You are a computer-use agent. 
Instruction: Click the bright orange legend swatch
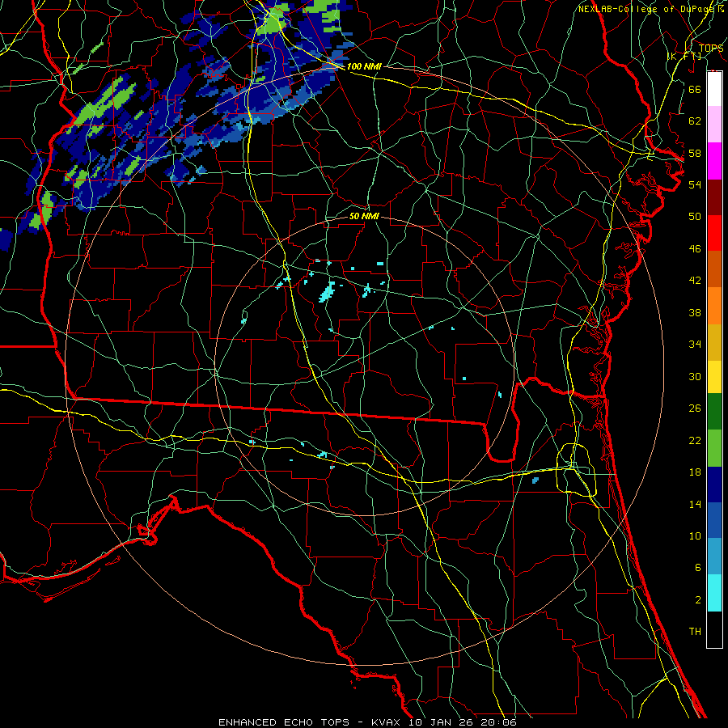click(714, 306)
